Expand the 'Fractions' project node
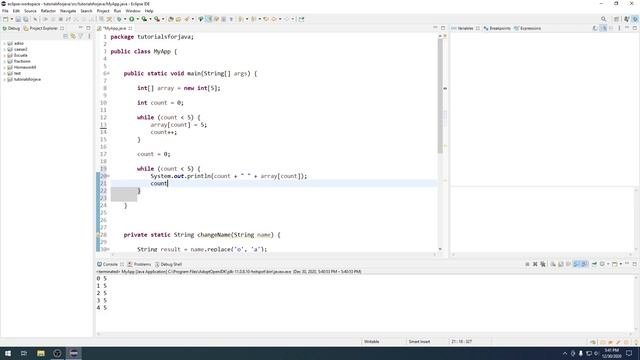Viewport: 640px width, 360px height. click(x=4, y=61)
